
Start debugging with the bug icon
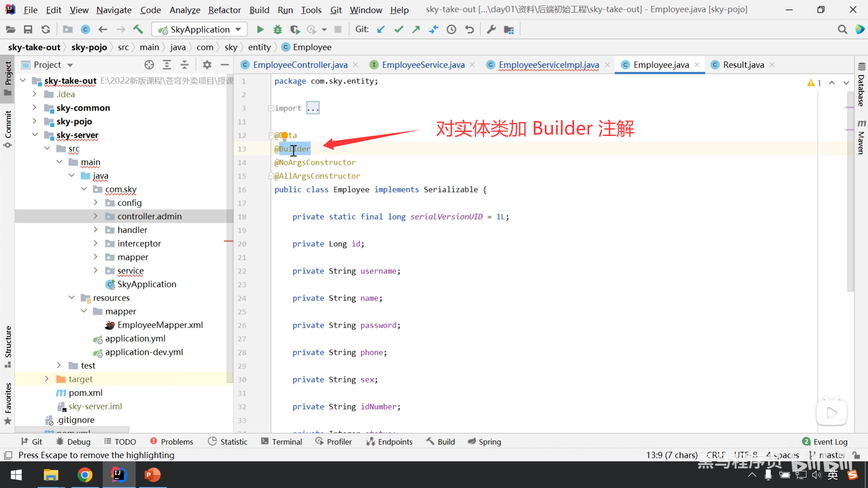tap(278, 29)
